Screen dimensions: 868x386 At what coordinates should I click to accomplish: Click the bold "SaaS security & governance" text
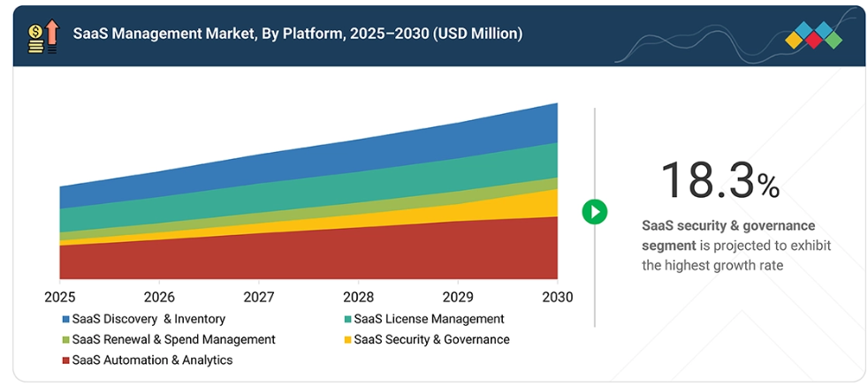728,226
